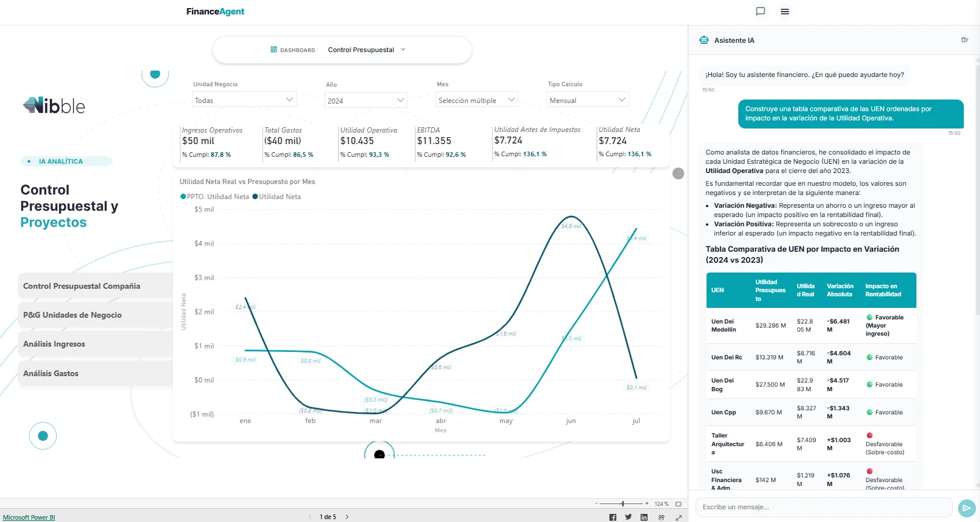980x522 pixels.
Task: Expand the Control Presupuestal dashboard selector
Action: tap(367, 50)
